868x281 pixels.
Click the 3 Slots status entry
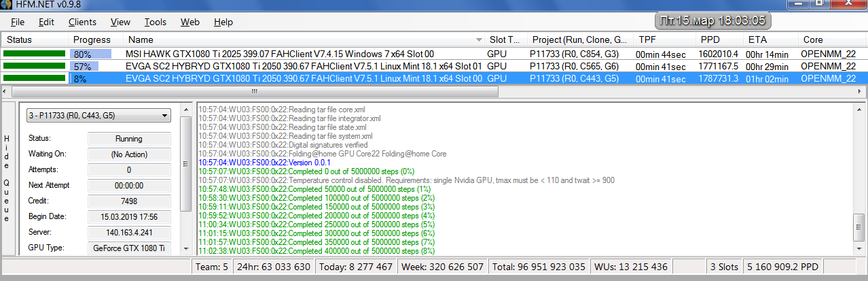click(723, 267)
